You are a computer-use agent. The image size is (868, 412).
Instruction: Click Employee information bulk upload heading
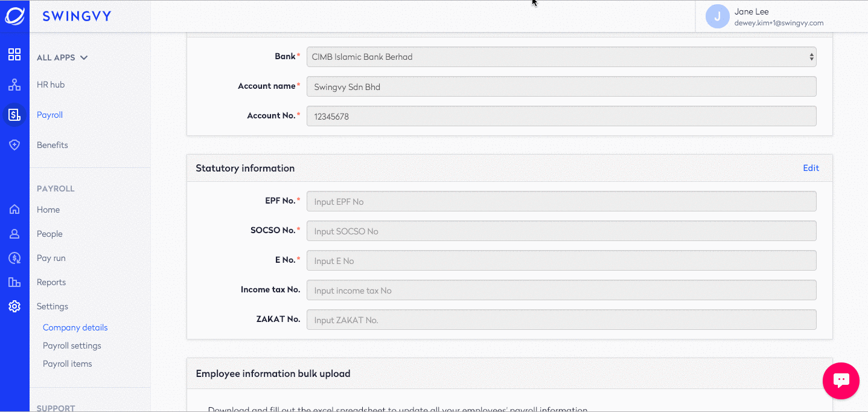tap(273, 373)
